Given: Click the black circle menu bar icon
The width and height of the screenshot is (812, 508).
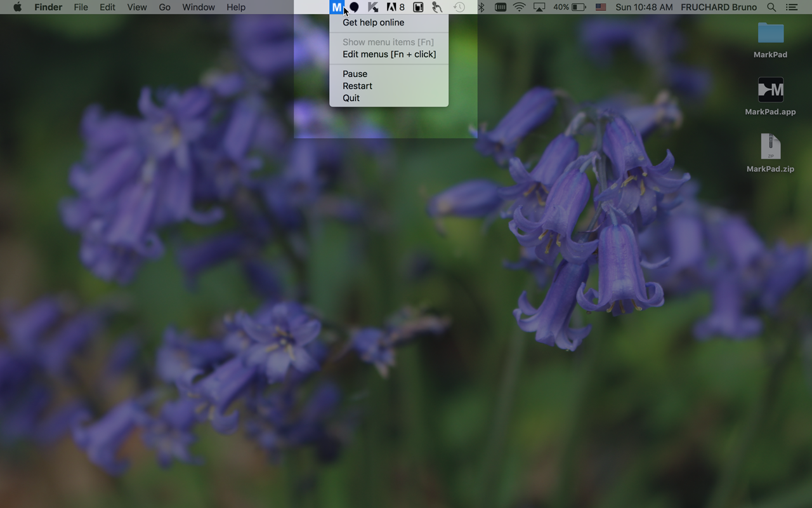Looking at the screenshot, I should 354,7.
